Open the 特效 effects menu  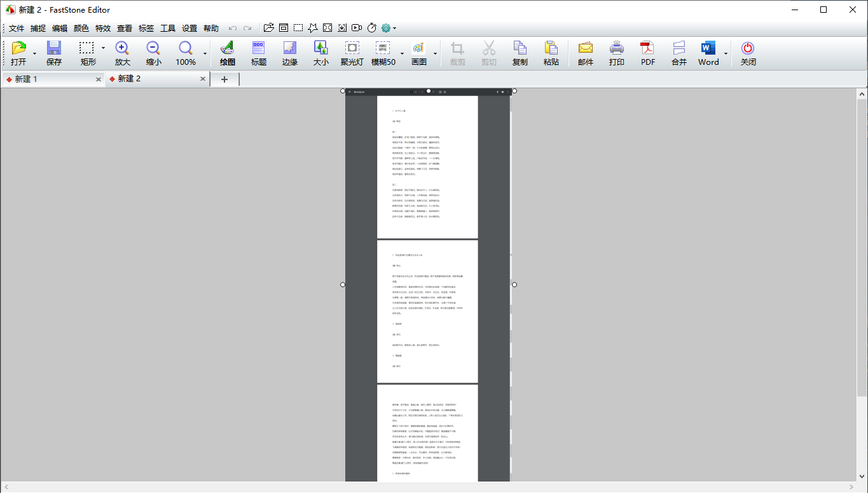click(x=103, y=28)
